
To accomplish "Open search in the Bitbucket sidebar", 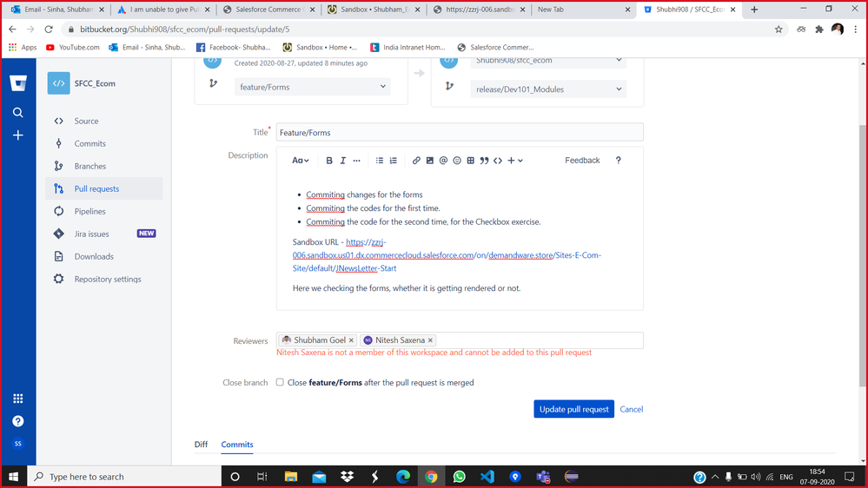I will tap(18, 112).
